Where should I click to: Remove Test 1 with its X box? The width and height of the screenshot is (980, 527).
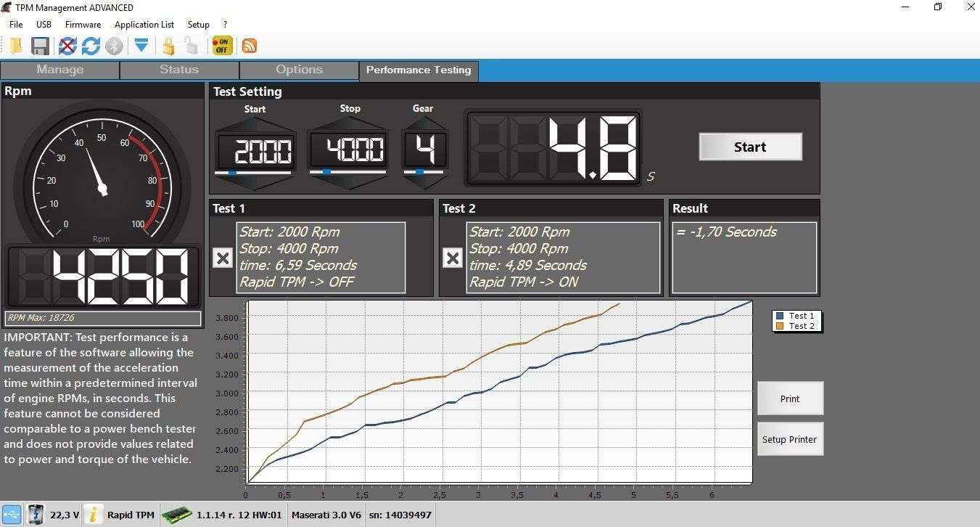tap(223, 258)
